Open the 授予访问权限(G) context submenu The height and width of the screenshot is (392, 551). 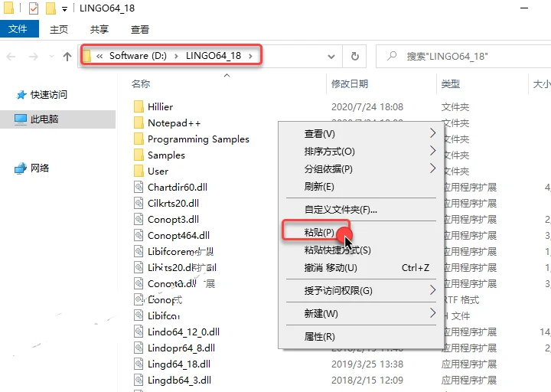[x=361, y=291]
